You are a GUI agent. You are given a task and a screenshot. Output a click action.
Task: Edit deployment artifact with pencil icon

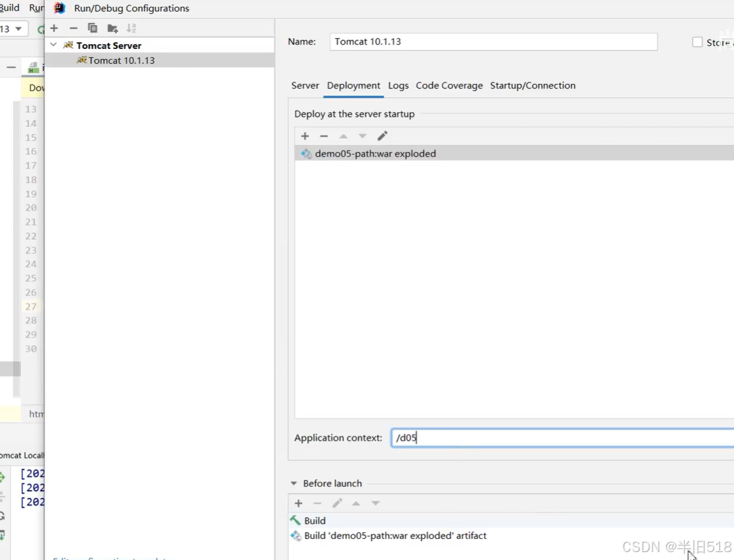tap(382, 136)
